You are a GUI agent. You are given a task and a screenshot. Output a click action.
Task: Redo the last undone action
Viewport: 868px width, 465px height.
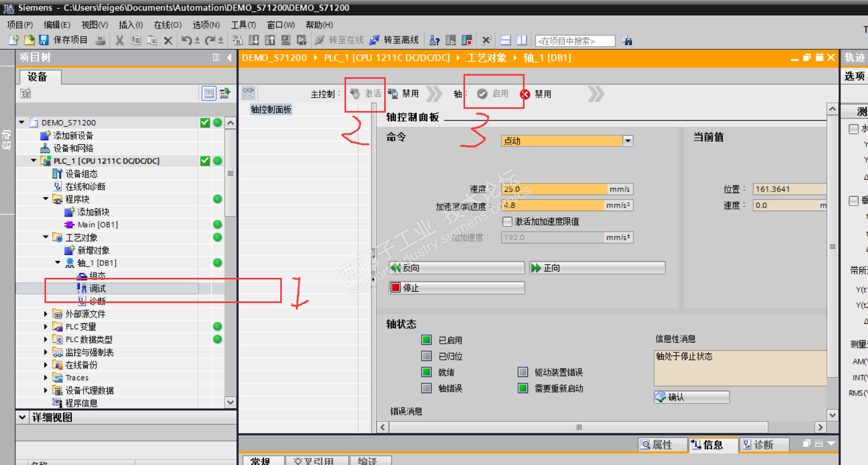click(x=210, y=40)
